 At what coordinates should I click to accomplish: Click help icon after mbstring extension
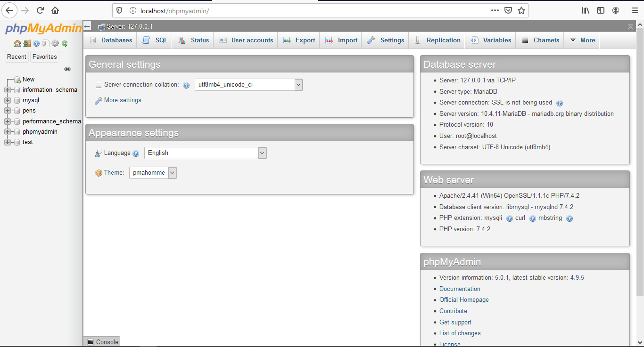(x=570, y=218)
